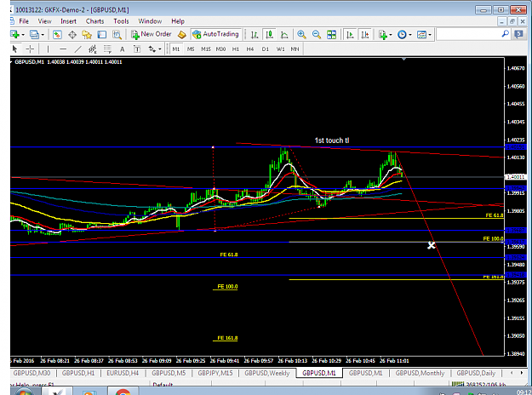532x395 pixels.
Task: Open the Periods clock icon
Action: [402, 34]
